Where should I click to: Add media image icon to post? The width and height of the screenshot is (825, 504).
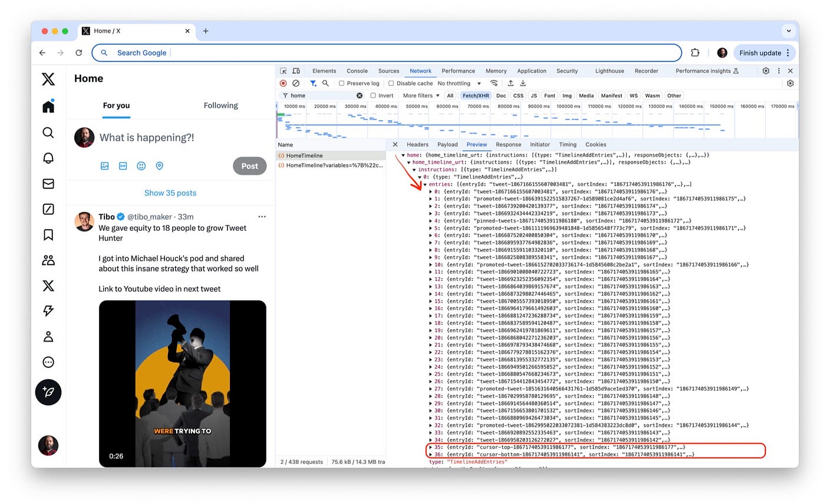104,166
